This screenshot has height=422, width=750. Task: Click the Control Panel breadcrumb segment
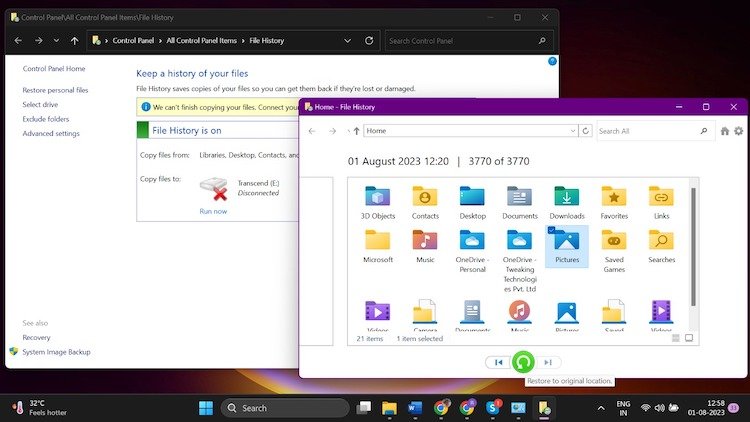point(133,41)
